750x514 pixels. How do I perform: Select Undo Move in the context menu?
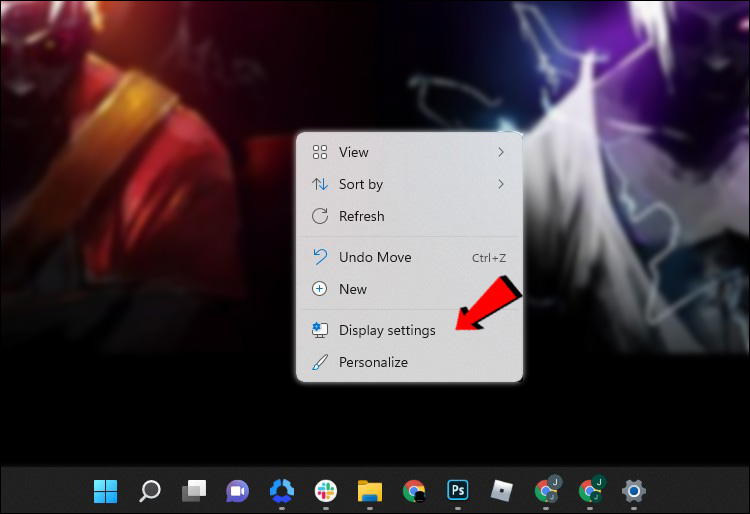point(409,257)
